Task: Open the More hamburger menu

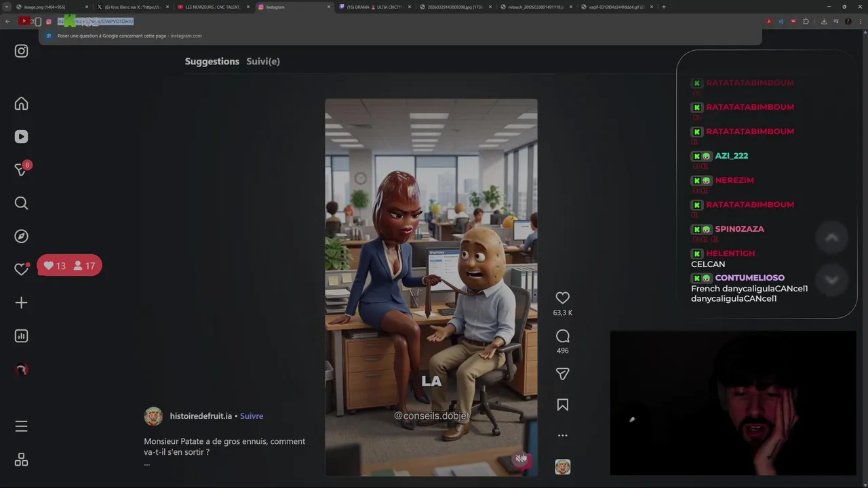Action: pyautogui.click(x=21, y=426)
